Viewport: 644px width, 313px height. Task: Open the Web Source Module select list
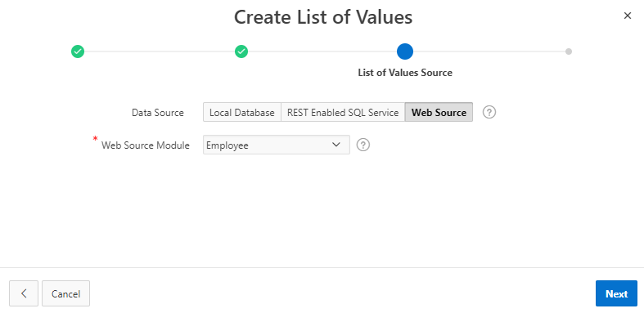click(x=277, y=145)
